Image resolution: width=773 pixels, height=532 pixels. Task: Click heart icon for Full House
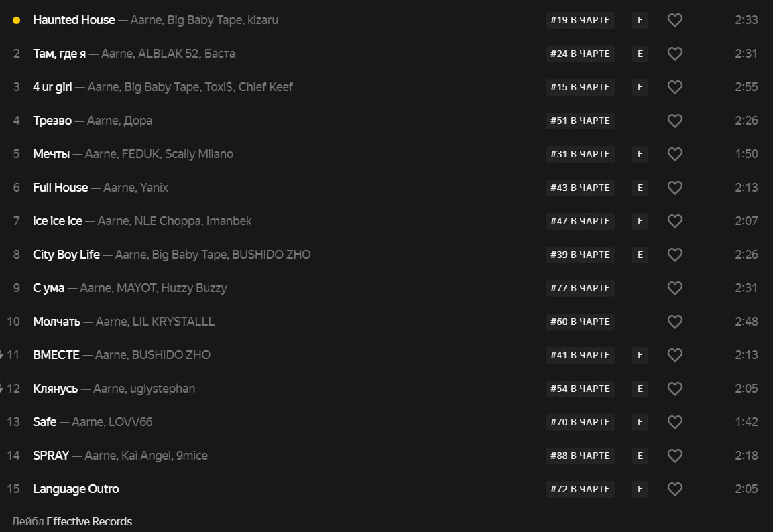[675, 188]
